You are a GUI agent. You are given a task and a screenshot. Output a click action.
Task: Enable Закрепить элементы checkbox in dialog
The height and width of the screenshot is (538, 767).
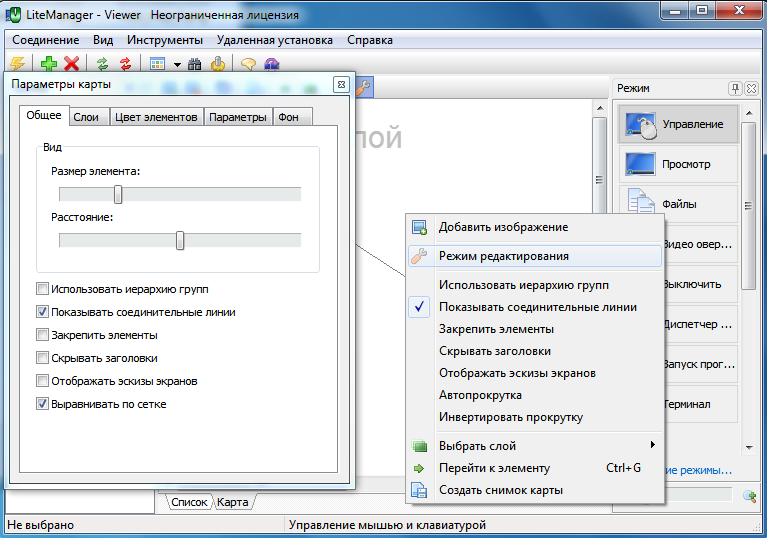coord(43,335)
